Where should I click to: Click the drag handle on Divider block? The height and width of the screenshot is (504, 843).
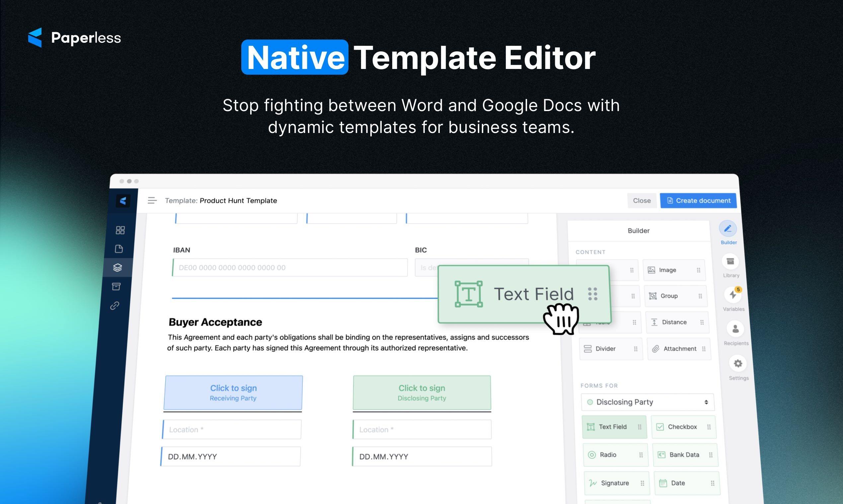pos(636,349)
